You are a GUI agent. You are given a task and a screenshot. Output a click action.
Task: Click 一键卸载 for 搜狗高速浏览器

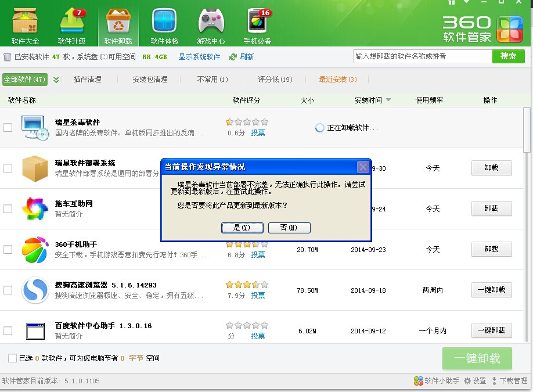point(492,290)
